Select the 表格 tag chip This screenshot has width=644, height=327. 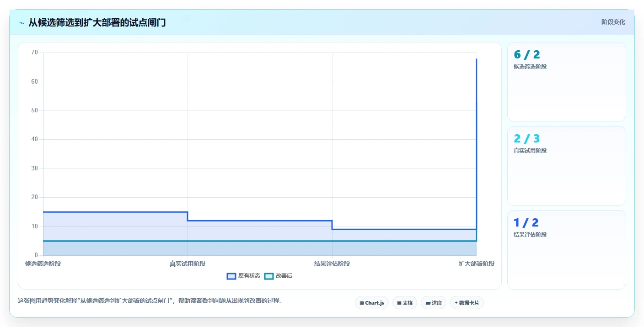[x=405, y=303]
